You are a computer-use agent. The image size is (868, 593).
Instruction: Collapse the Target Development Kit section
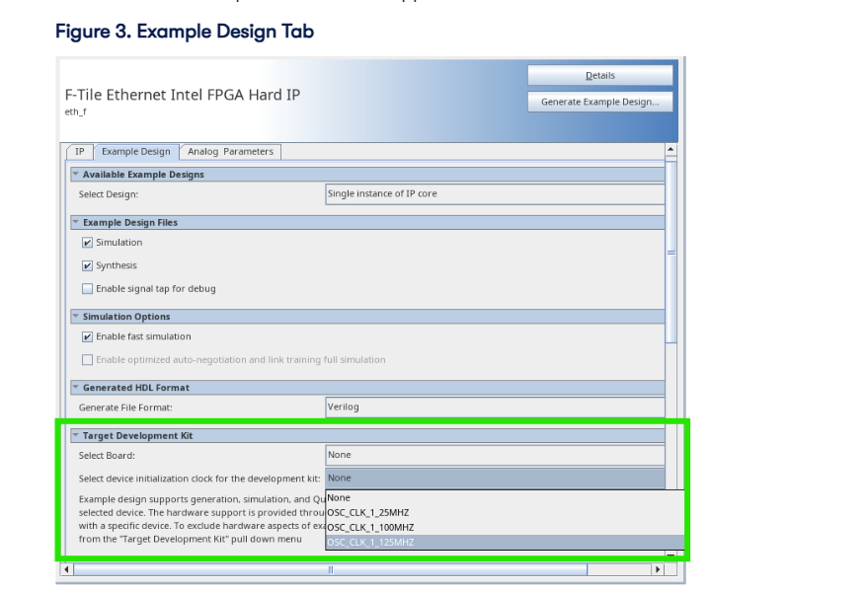(76, 436)
